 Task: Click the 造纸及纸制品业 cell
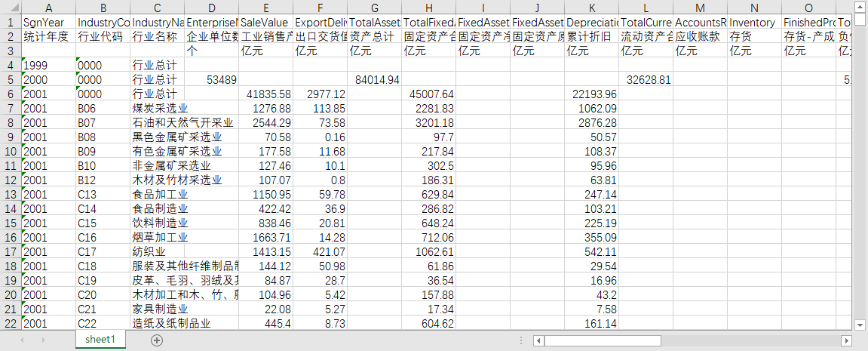157,323
